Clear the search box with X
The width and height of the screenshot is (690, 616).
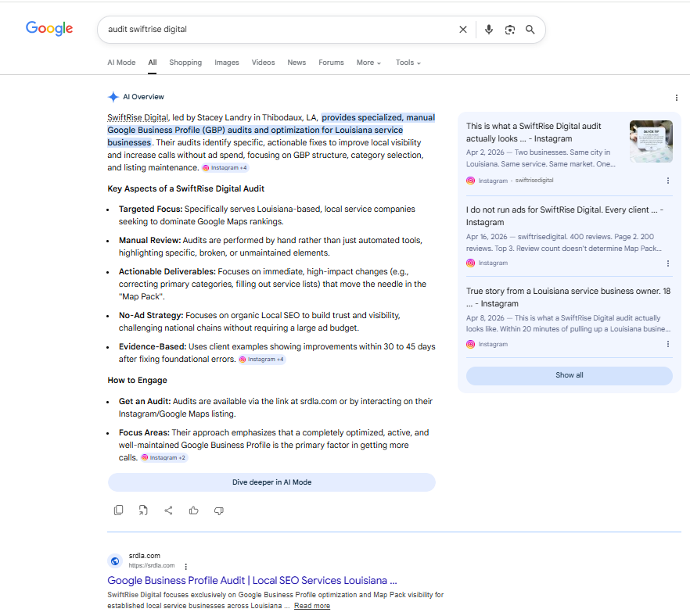[x=463, y=30]
